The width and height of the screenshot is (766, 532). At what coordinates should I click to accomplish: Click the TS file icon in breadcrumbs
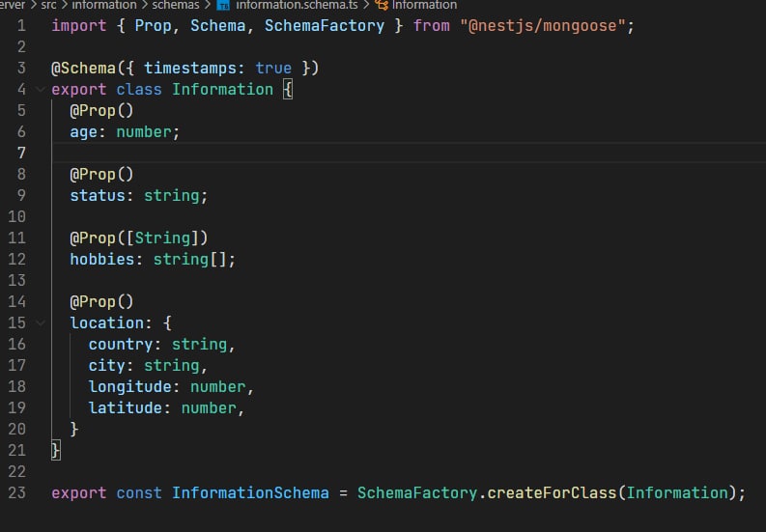pos(223,5)
